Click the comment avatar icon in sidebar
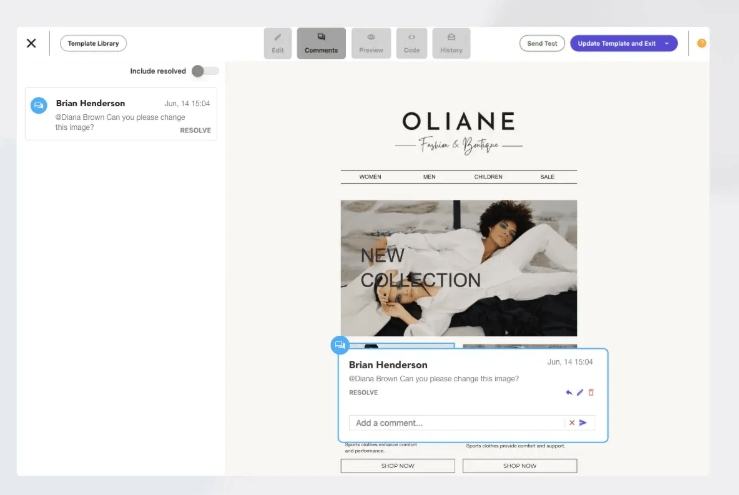739x495 pixels. [39, 105]
